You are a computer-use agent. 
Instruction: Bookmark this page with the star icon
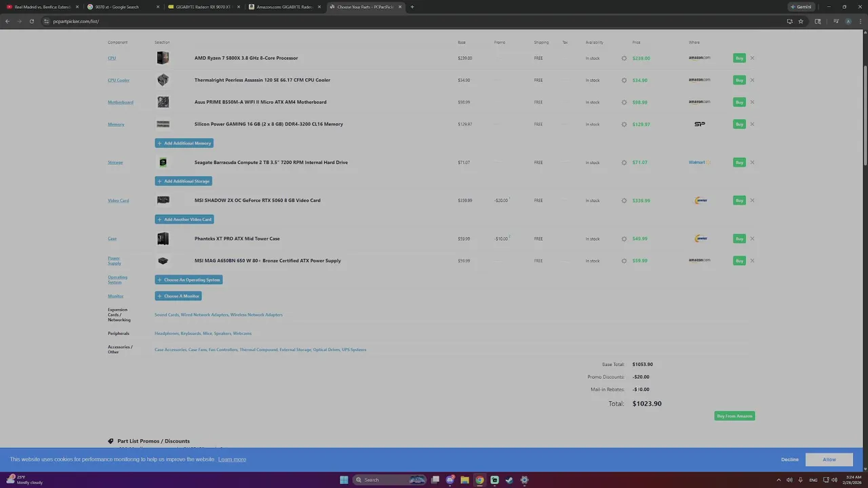point(801,21)
